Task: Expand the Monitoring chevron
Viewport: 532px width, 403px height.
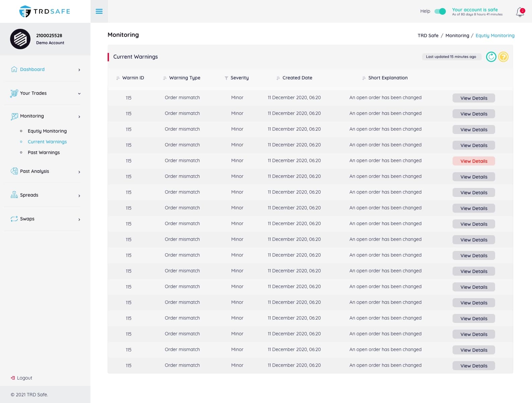Action: 79,117
